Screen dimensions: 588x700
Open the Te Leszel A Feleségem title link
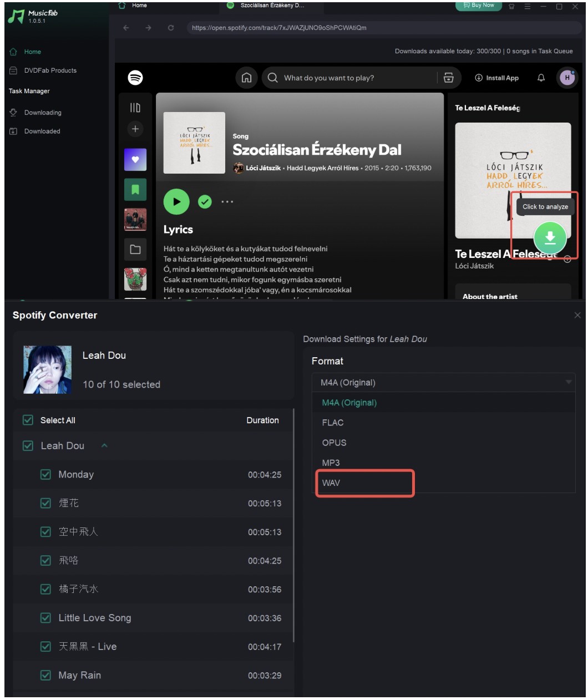(x=506, y=254)
